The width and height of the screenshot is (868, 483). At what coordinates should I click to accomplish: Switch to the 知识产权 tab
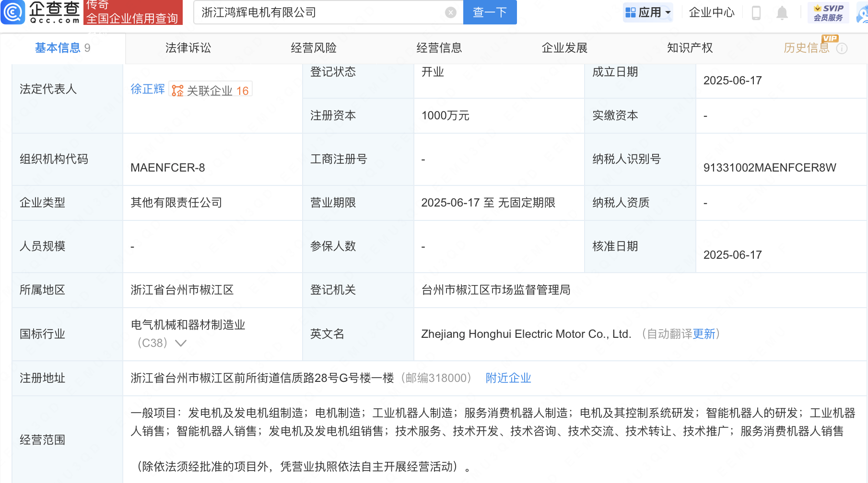(689, 48)
